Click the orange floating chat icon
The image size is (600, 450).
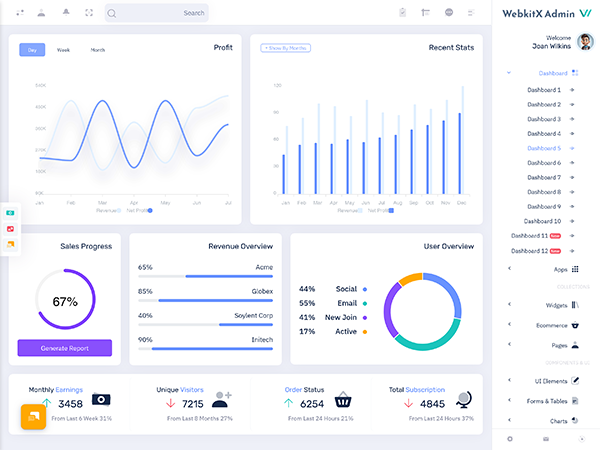[x=34, y=416]
